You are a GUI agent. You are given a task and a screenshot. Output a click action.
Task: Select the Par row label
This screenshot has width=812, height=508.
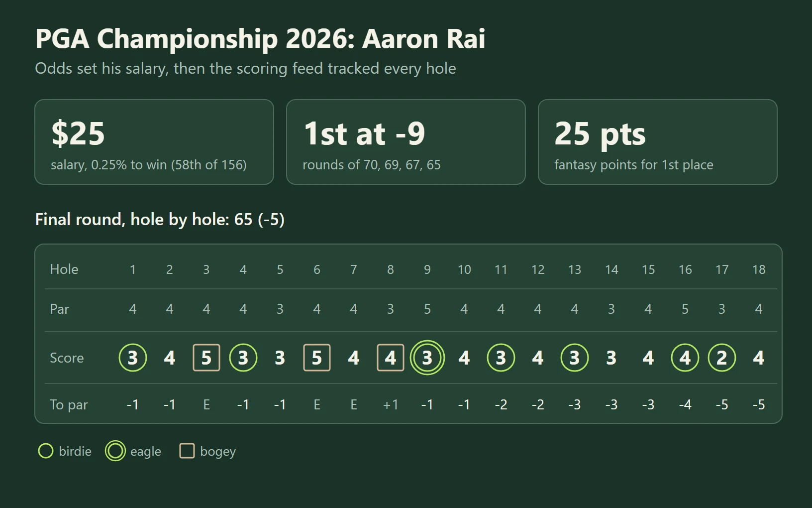pyautogui.click(x=59, y=309)
